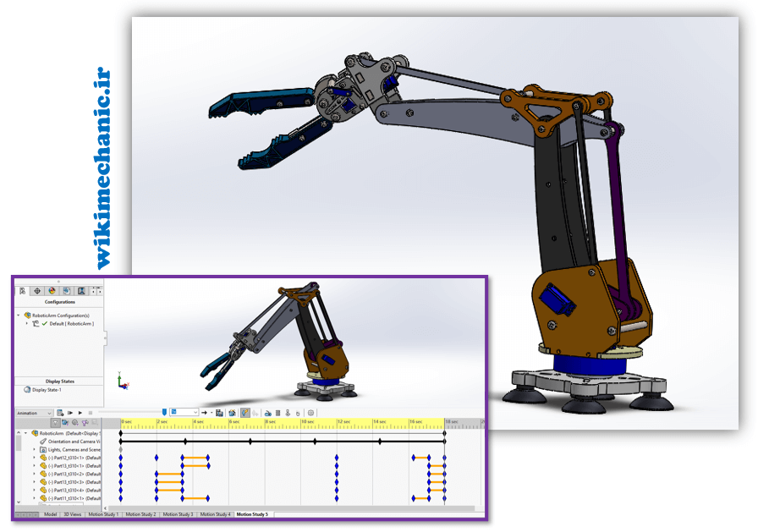Image resolution: width=758 pixels, height=532 pixels.
Task: Toggle the Filter Animated icon
Action: (x=65, y=423)
